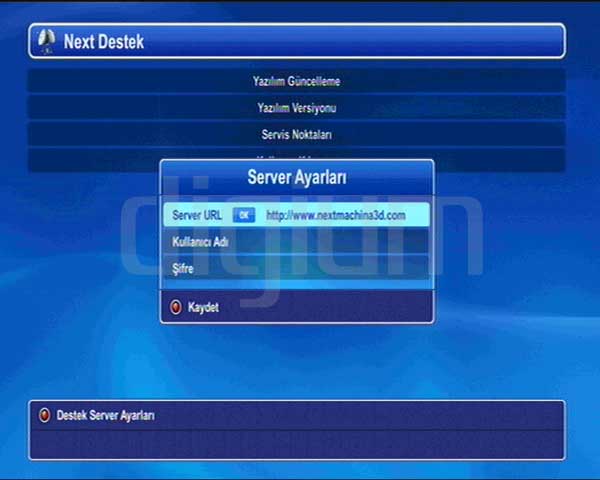
Task: Click the Next Destek header icon
Action: [x=46, y=41]
